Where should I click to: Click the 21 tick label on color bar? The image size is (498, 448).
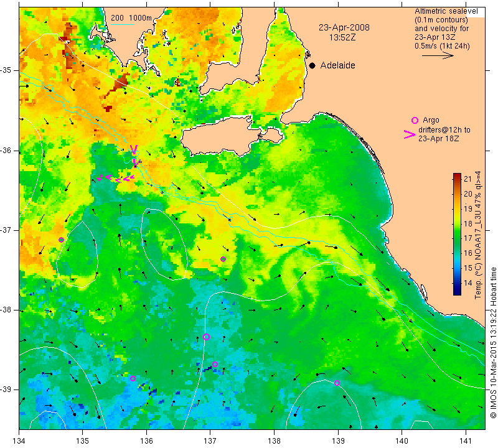(468, 179)
